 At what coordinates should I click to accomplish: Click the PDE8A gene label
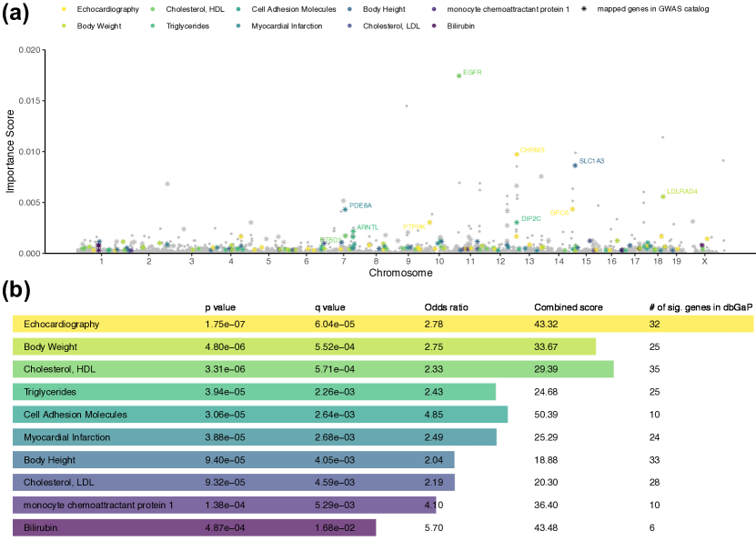(360, 205)
